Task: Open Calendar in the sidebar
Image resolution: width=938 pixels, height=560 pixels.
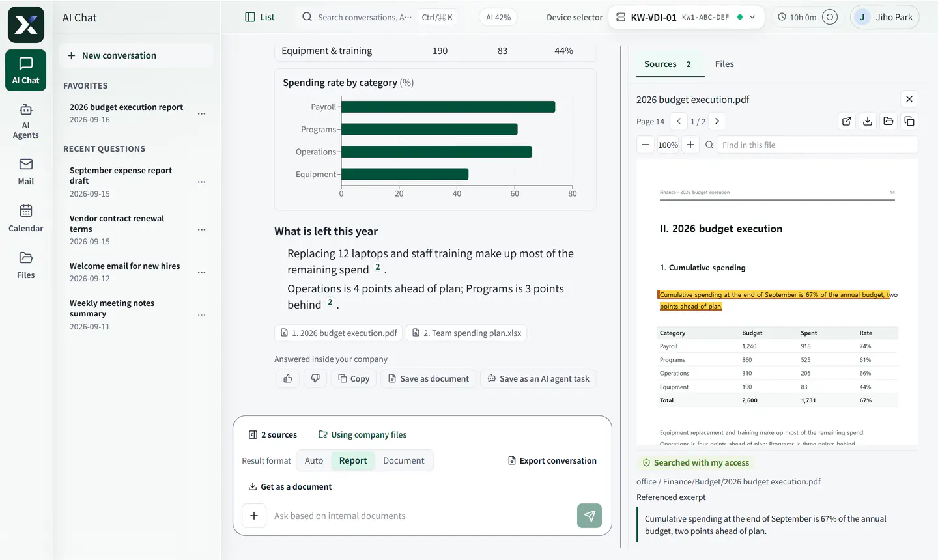Action: [26, 219]
